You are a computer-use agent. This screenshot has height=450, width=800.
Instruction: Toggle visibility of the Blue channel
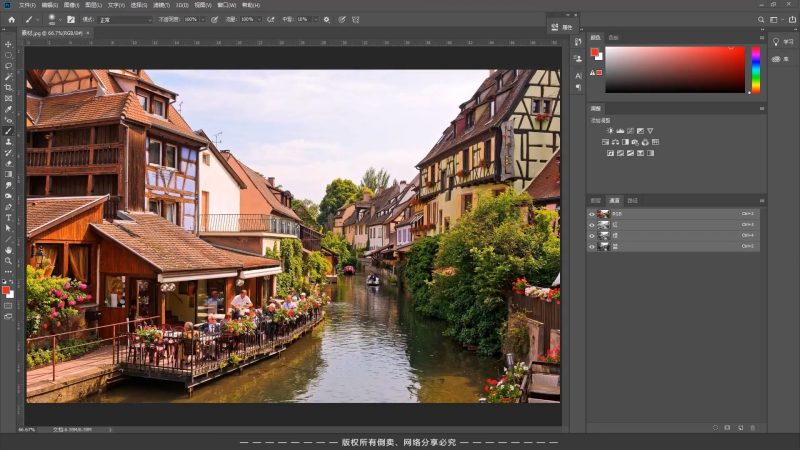[x=592, y=246]
